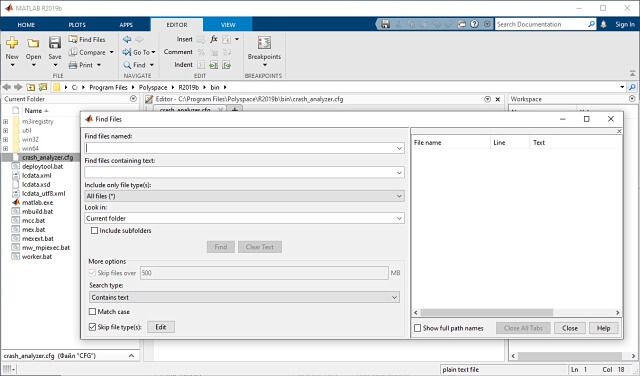This screenshot has height=376, width=640.
Task: Select mw_mpiexec.bat file
Action: point(46,247)
